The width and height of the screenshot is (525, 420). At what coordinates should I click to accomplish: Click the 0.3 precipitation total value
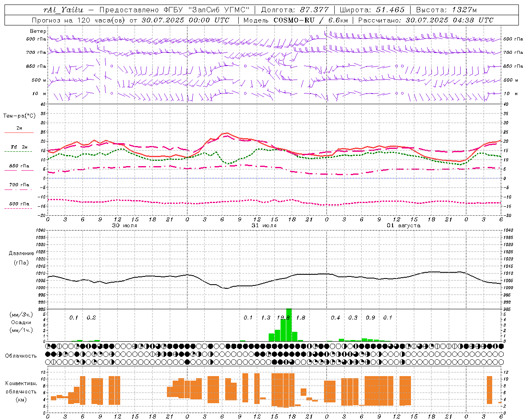pyautogui.click(x=353, y=317)
